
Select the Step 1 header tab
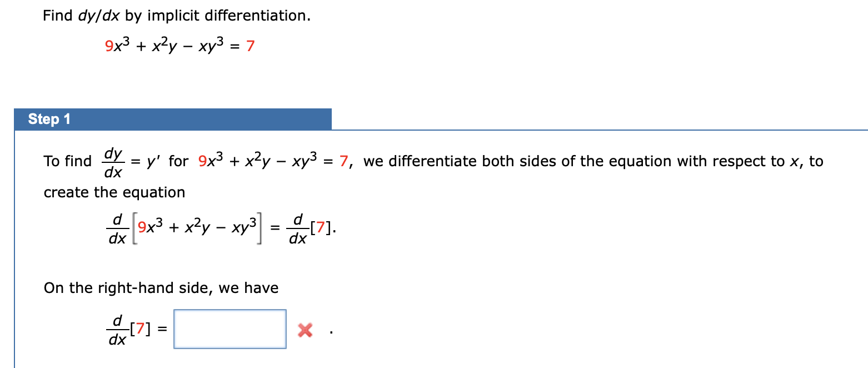[x=173, y=119]
